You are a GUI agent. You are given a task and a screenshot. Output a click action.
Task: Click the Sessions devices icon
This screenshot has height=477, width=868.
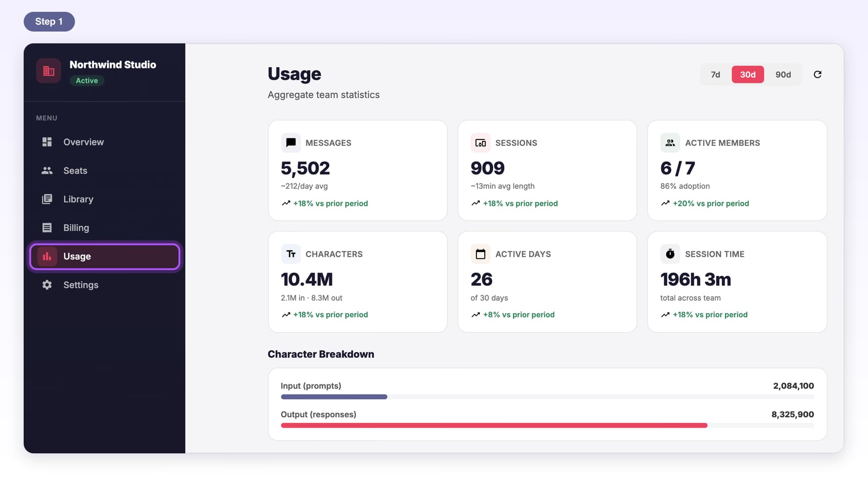pos(480,143)
